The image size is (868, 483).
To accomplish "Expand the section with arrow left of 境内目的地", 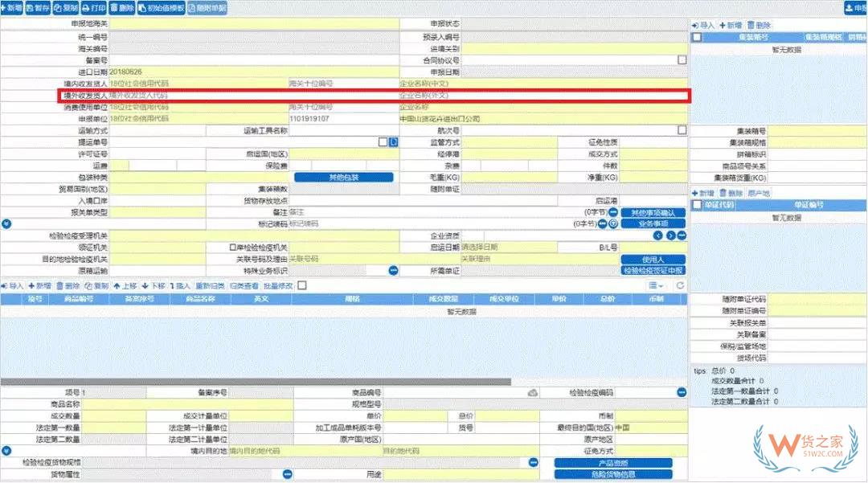I will [6, 451].
